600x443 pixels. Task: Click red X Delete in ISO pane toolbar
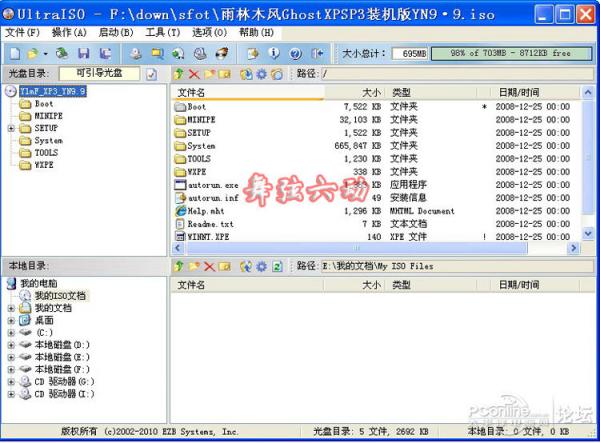pyautogui.click(x=194, y=74)
